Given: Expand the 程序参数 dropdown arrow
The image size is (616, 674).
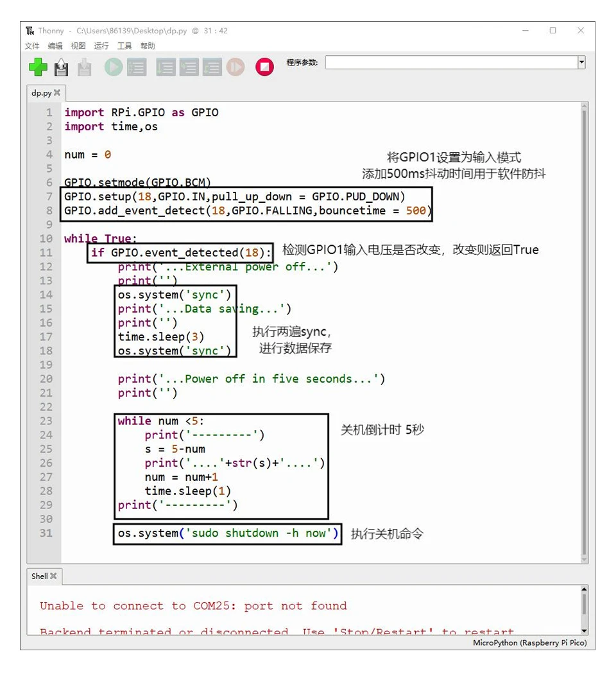Looking at the screenshot, I should [581, 62].
